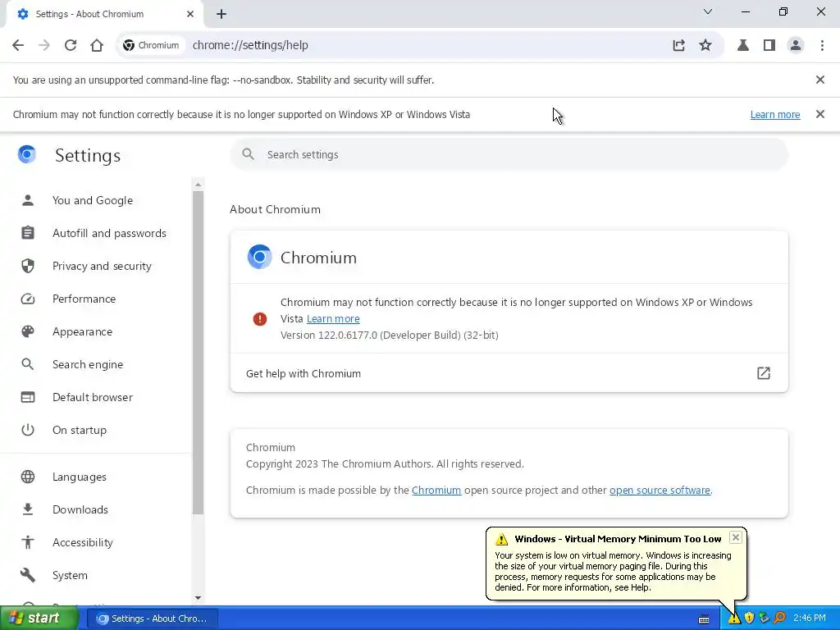840x630 pixels.
Task: Dismiss the no-sandbox warning bar
Action: [x=819, y=80]
